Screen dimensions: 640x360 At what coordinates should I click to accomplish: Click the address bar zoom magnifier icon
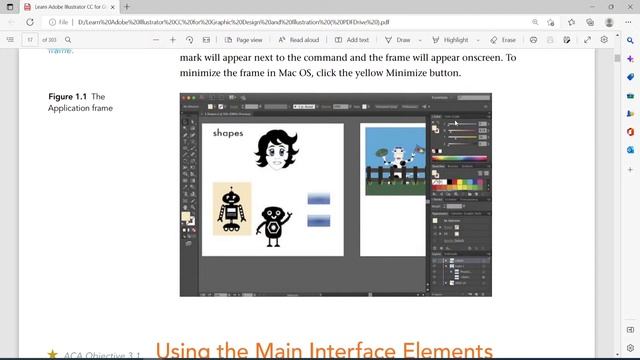pos(535,22)
